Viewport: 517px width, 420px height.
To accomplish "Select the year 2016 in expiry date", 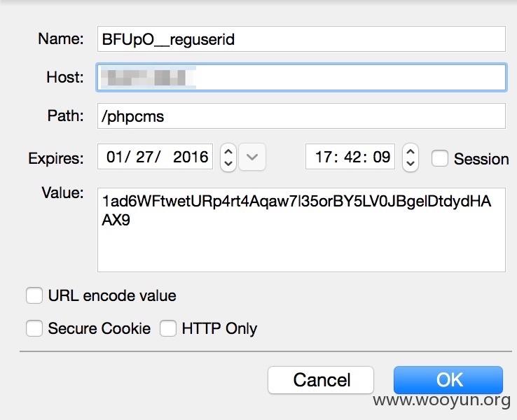I will coord(191,157).
